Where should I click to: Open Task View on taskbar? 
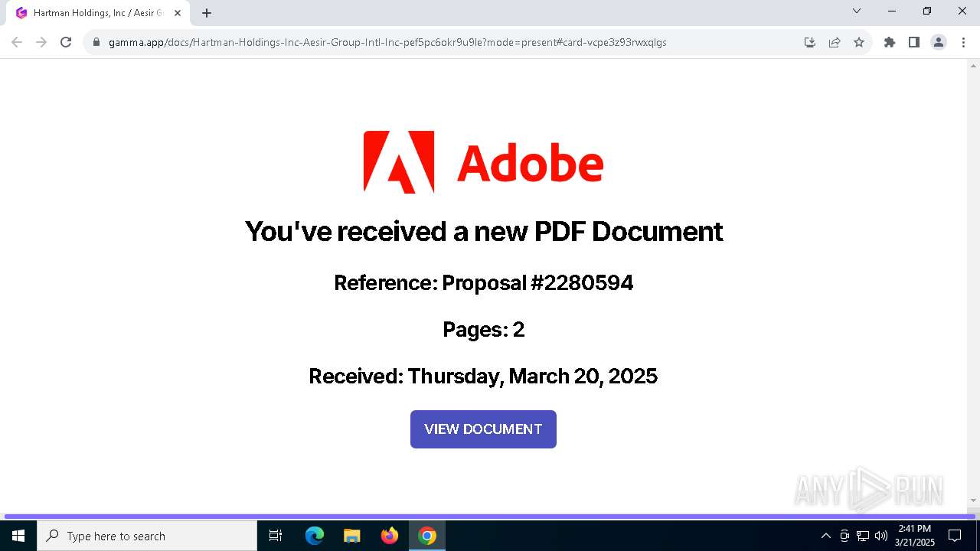pyautogui.click(x=276, y=536)
